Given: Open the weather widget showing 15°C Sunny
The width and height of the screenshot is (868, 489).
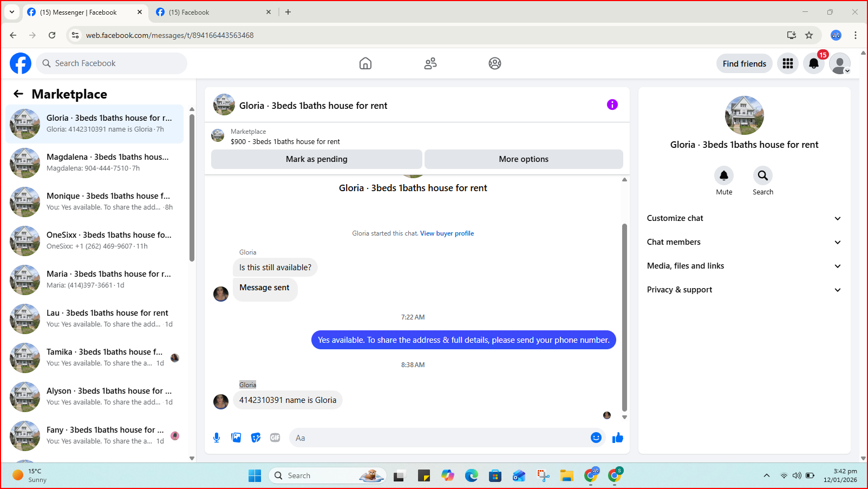Looking at the screenshot, I should click(x=30, y=475).
